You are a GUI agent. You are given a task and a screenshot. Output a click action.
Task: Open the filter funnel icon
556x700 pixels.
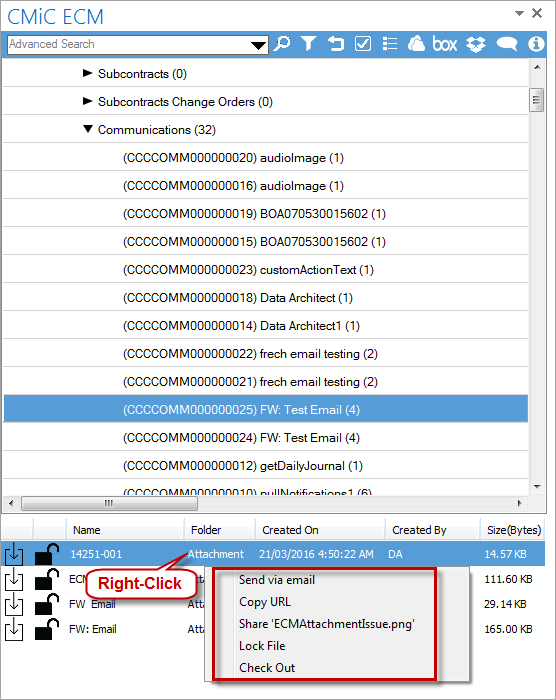(x=309, y=44)
